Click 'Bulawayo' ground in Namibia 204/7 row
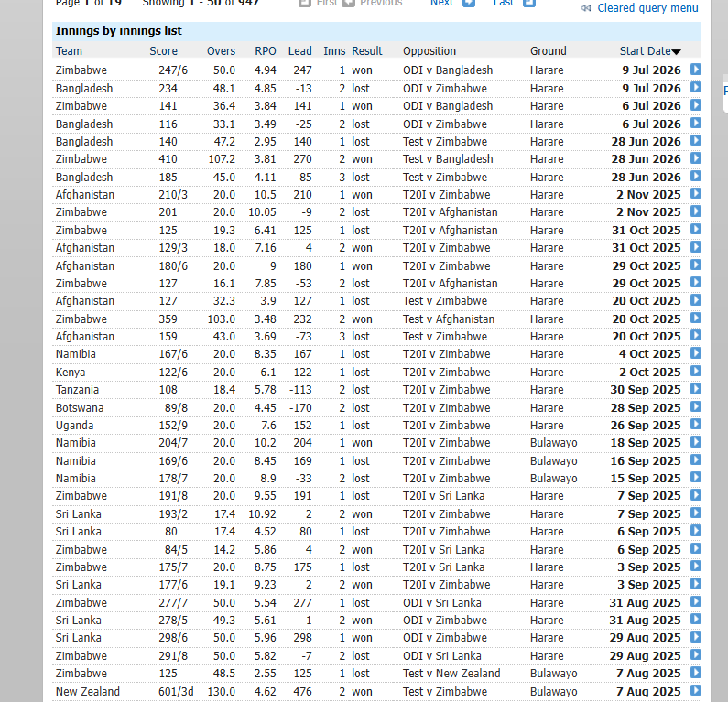728x702 pixels. coord(554,443)
